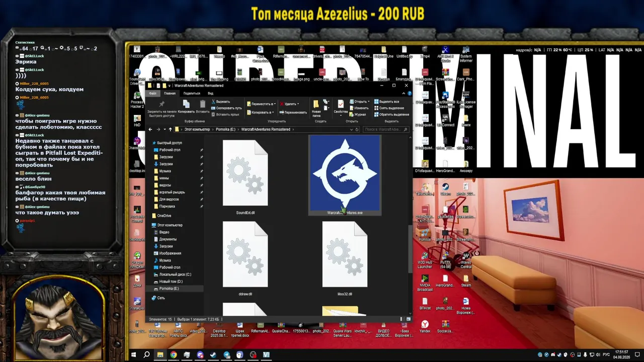Screen dimensions: 644x362
Task: Switch to the Вид ribbon tab
Action: click(211, 94)
